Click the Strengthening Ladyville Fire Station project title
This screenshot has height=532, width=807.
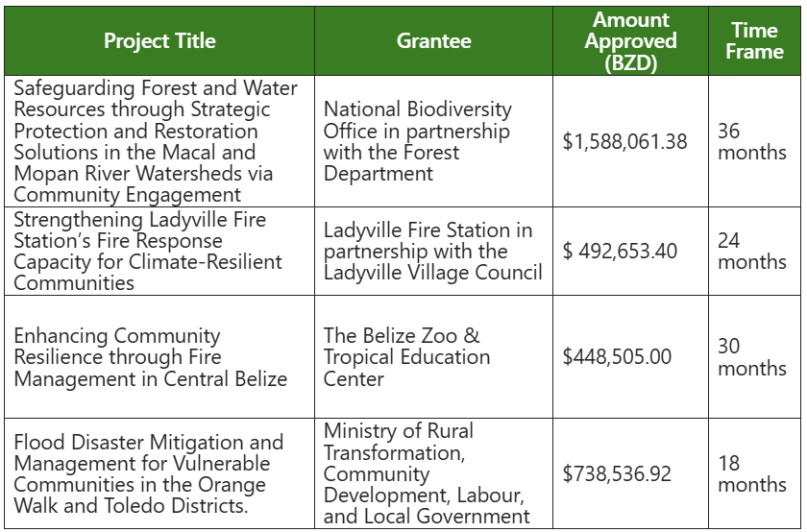click(148, 252)
